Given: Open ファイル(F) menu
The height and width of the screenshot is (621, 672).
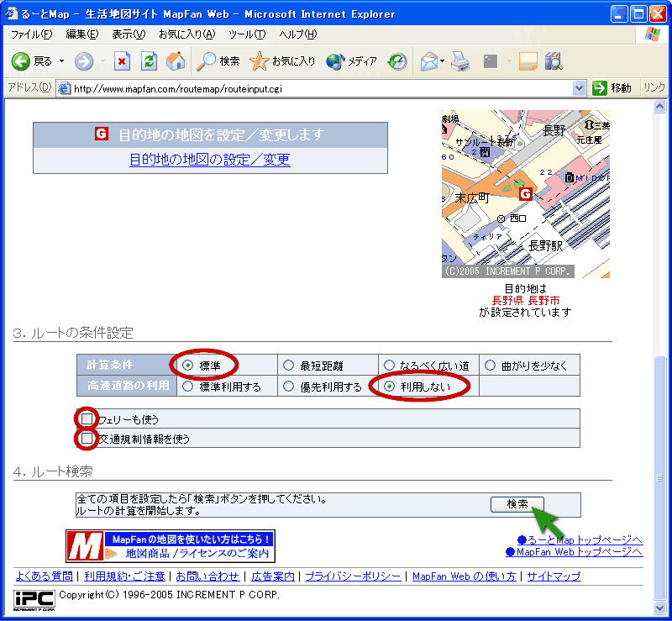Looking at the screenshot, I should 31,34.
